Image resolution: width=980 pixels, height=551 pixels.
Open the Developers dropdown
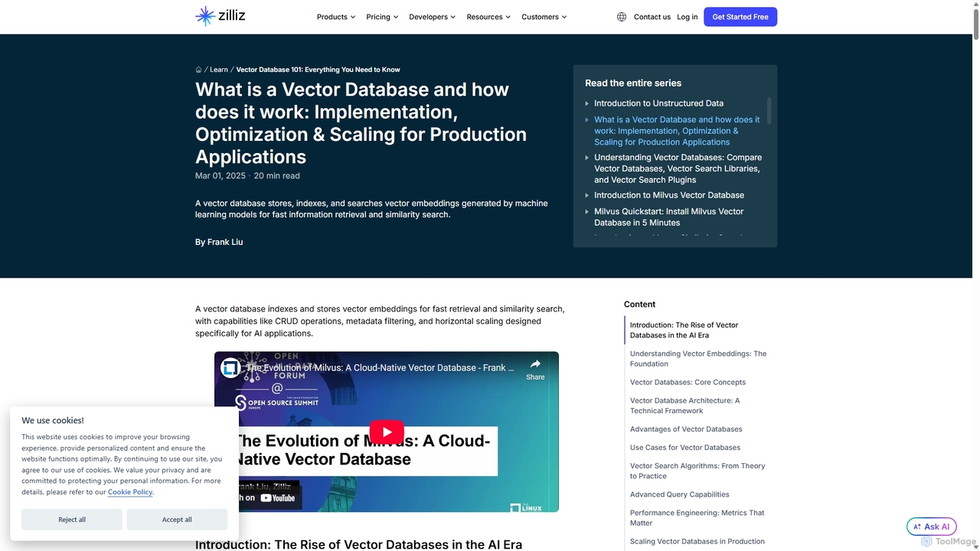coord(433,17)
